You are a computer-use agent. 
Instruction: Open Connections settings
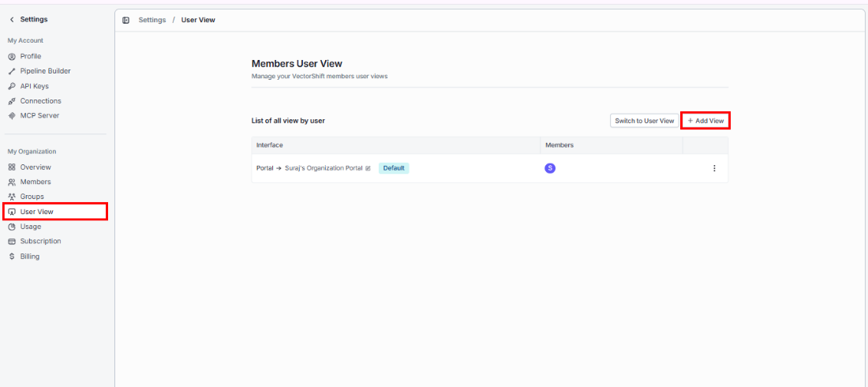pyautogui.click(x=41, y=101)
